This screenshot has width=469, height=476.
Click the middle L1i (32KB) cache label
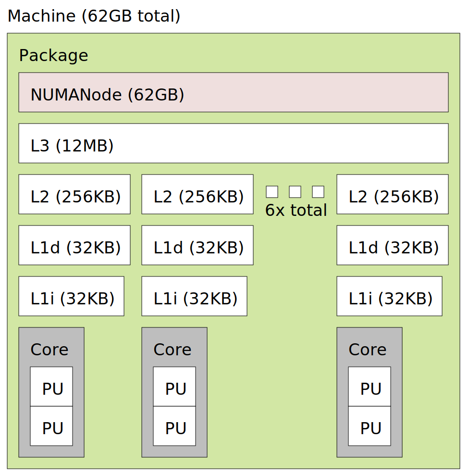(x=194, y=296)
